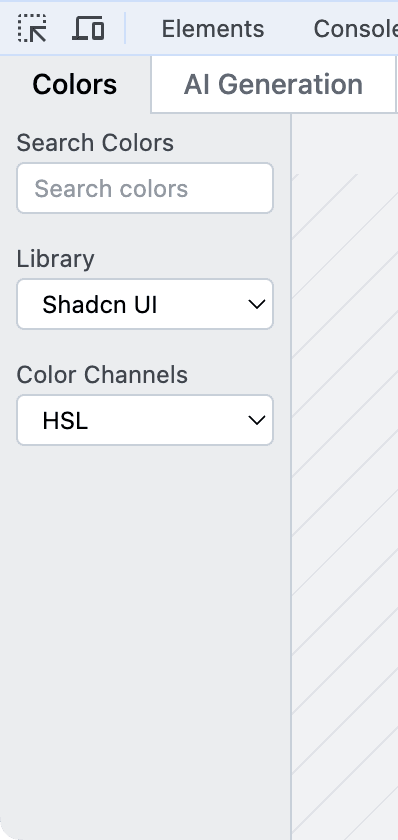Expand the HSL color channels dropdown
The height and width of the screenshot is (840, 398).
145,421
